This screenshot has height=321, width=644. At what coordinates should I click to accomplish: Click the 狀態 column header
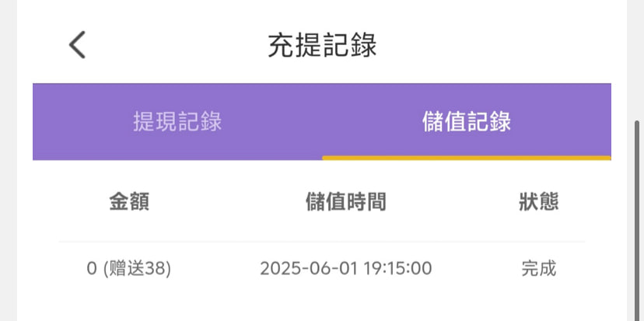coord(538,202)
